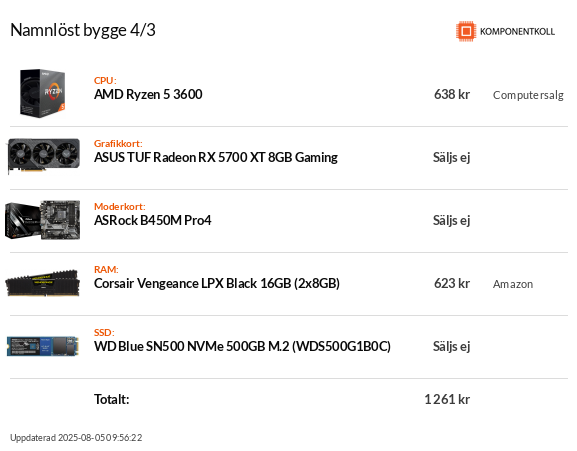Click the 623 kr RAM price
This screenshot has height=451, width=577.
[452, 284]
